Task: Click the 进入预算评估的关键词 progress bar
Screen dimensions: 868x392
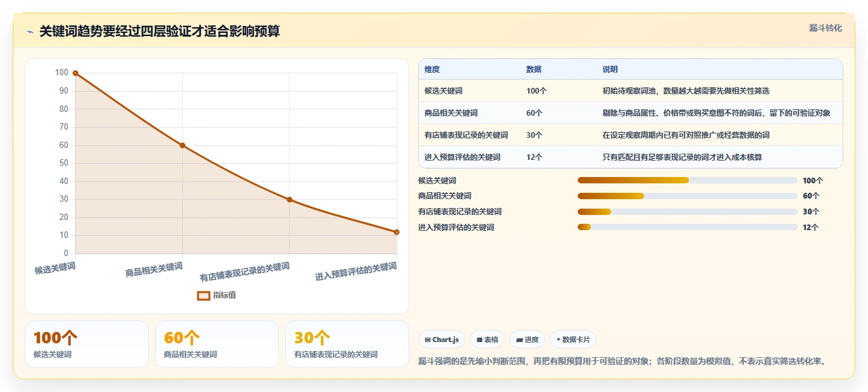Action: coord(688,227)
